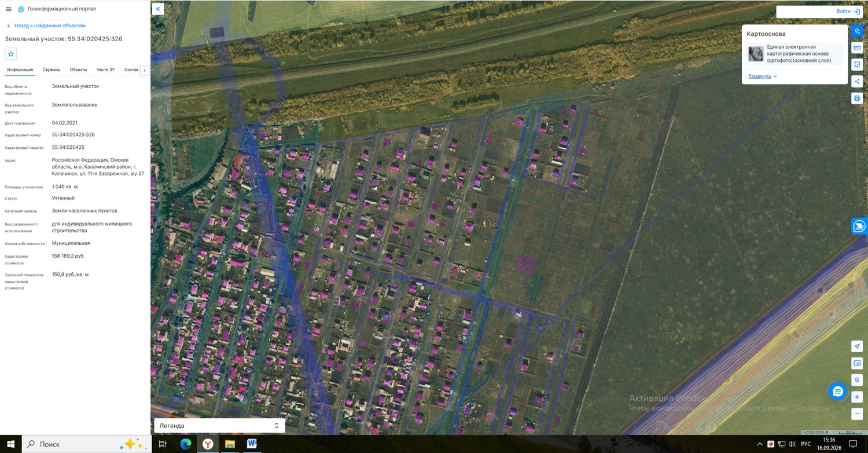
Task: Switch to the Части ЗУ tab
Action: (x=106, y=70)
